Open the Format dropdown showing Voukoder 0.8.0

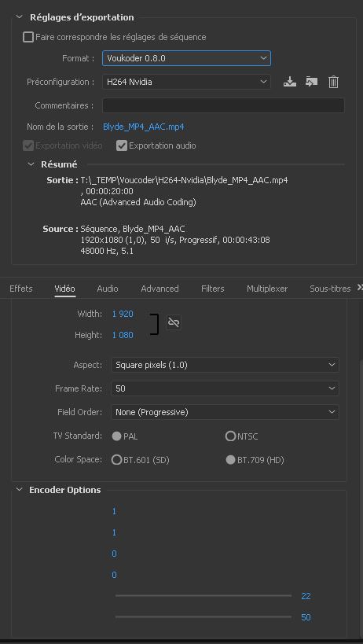[186, 58]
